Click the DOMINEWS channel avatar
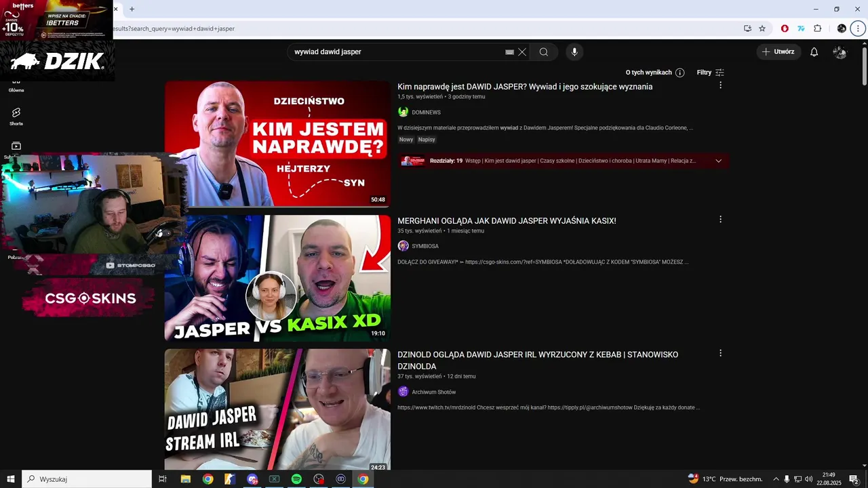This screenshot has height=488, width=868. click(x=403, y=112)
